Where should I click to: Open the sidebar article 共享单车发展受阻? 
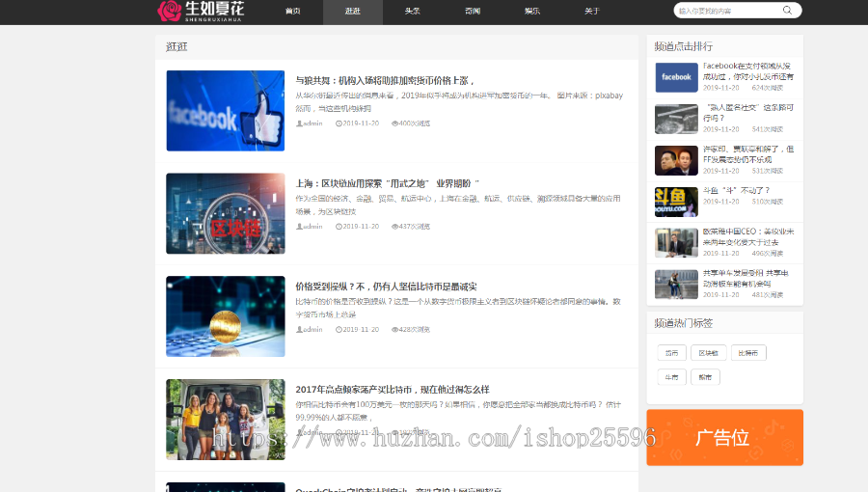(x=746, y=279)
